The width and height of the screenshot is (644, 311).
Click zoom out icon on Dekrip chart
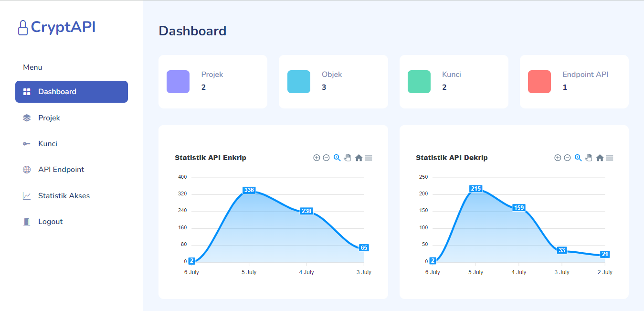(568, 158)
